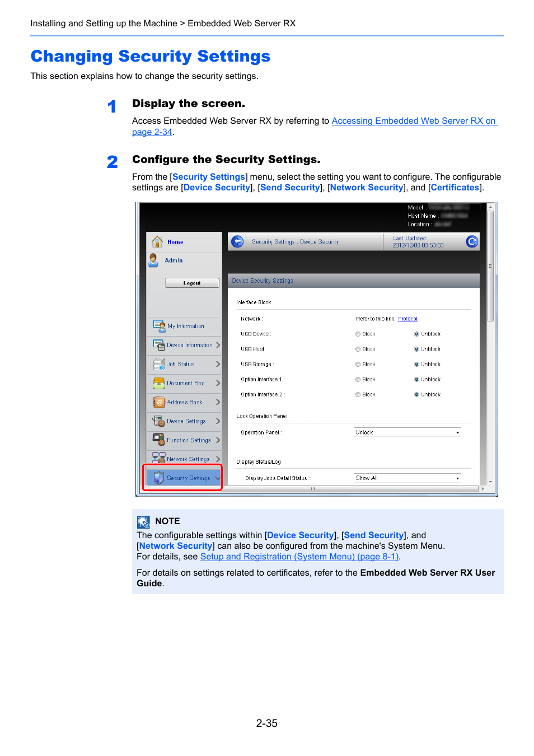Expand the Network Settings chevron
Image resolution: width=534 pixels, height=756 pixels.
point(218,459)
